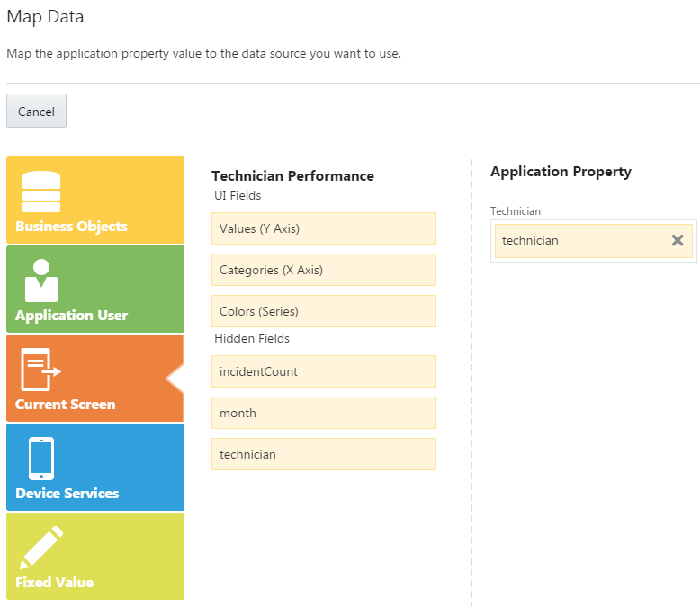Choose the Device Services tab label
The width and height of the screenshot is (700, 607).
click(x=67, y=494)
